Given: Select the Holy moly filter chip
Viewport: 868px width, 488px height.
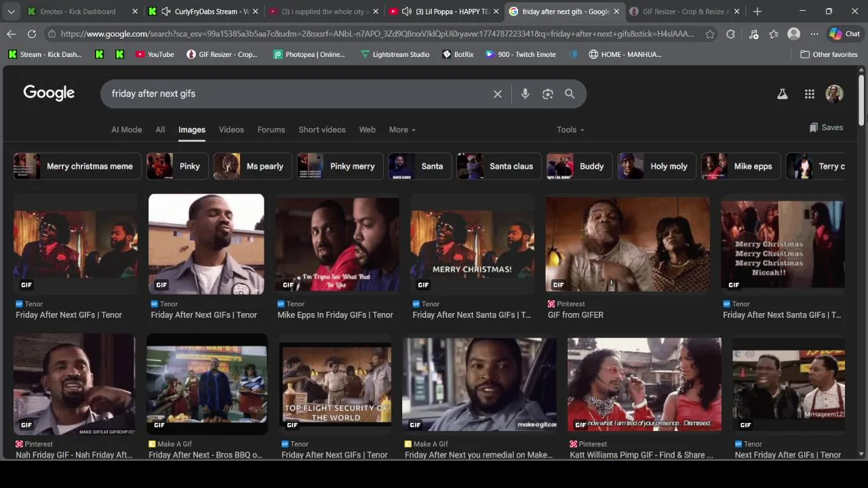Looking at the screenshot, I should 657,166.
